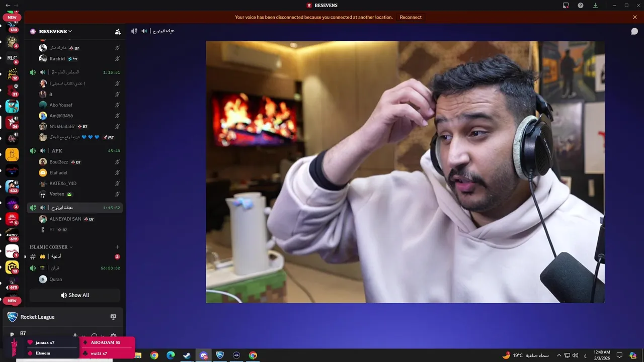Go back using the left arrow
This screenshot has height=362, width=644.
8,5
